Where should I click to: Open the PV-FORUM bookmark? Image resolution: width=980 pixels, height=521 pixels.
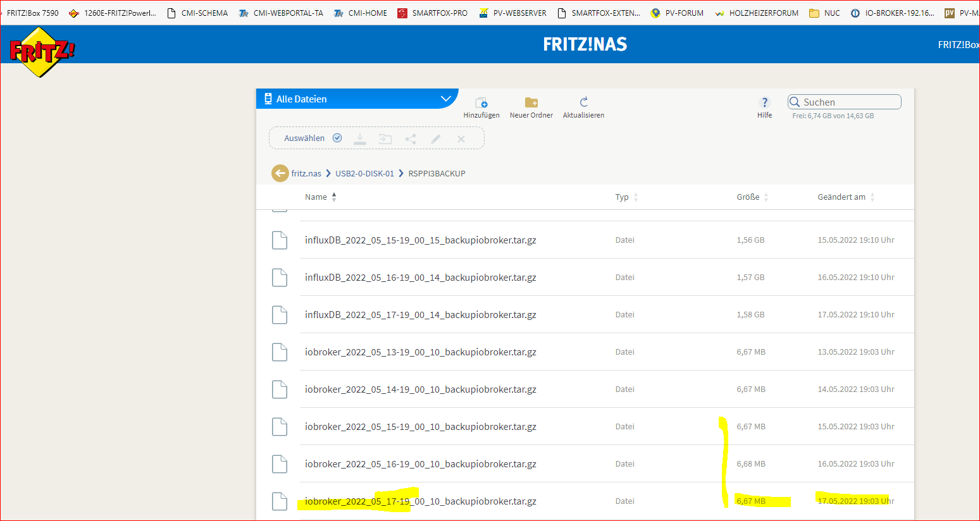[677, 13]
